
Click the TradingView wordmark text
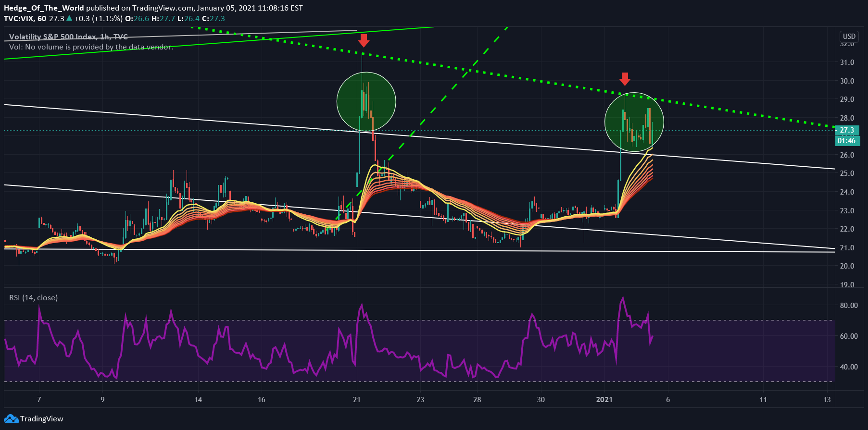point(42,419)
